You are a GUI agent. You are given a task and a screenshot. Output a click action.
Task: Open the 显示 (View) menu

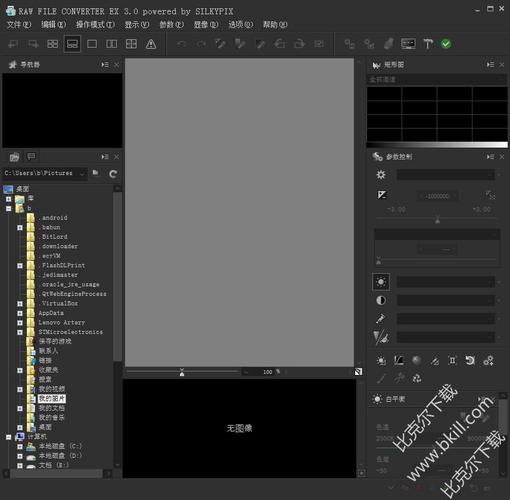(137, 24)
